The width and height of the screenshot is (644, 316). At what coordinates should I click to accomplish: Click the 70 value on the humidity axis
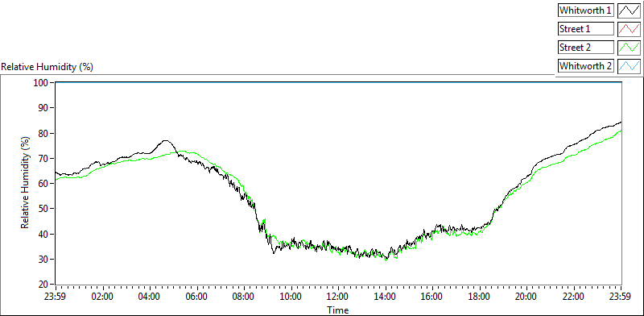pos(43,159)
